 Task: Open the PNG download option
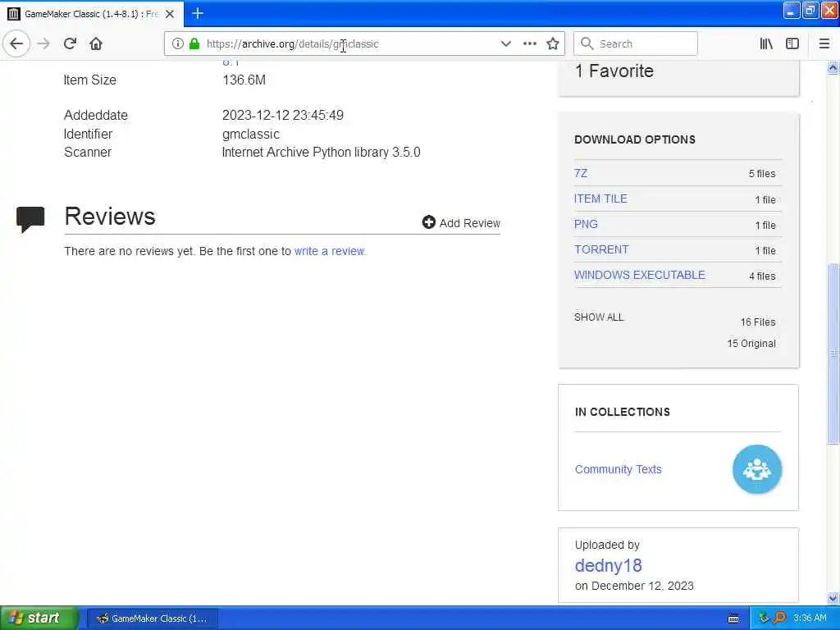586,224
